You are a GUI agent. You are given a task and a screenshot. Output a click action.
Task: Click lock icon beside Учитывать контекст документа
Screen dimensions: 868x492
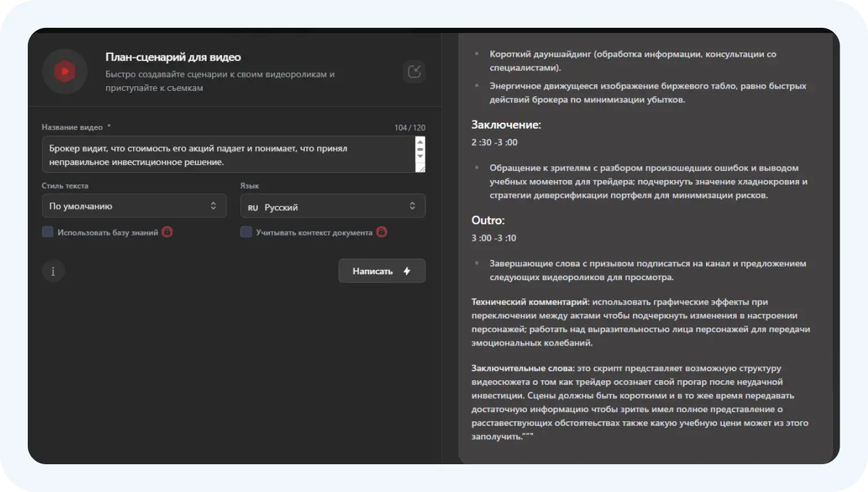click(381, 232)
